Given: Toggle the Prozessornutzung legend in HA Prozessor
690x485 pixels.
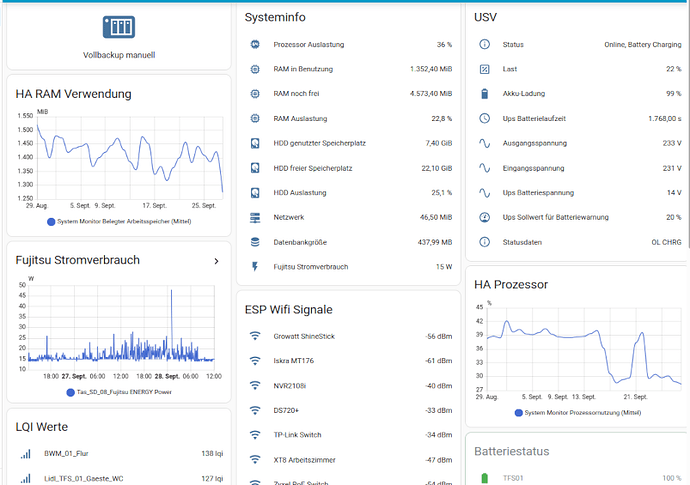Looking at the screenshot, I should [578, 412].
